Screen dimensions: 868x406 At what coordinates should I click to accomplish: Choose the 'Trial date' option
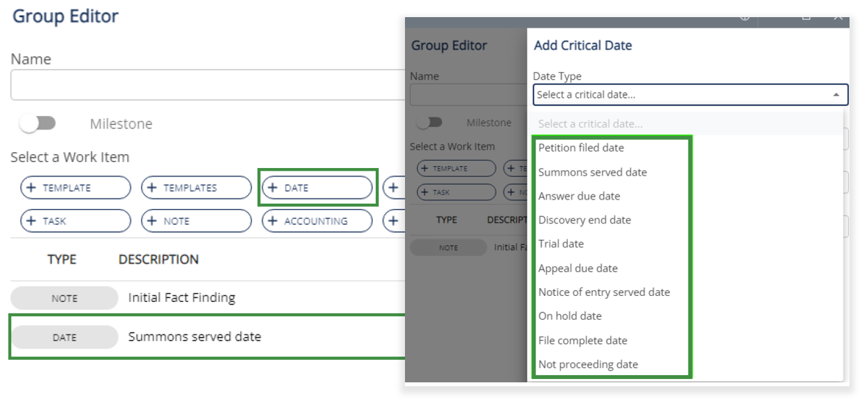(561, 243)
